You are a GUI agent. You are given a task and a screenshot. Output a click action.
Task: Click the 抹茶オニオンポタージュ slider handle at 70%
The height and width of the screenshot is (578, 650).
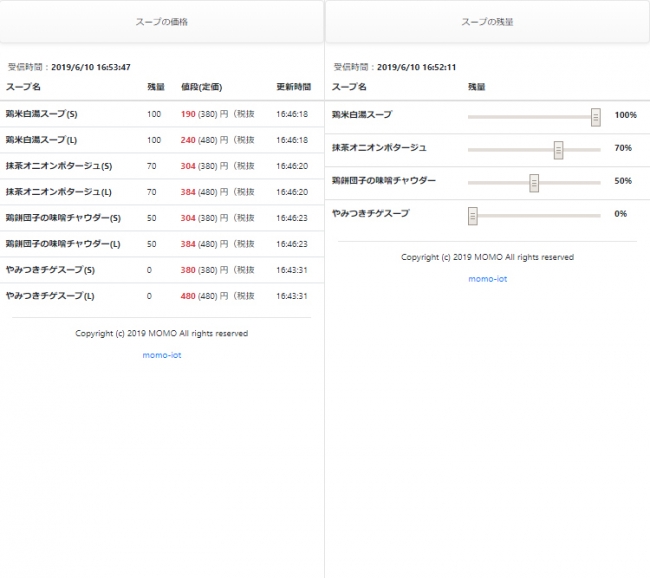pyautogui.click(x=558, y=149)
